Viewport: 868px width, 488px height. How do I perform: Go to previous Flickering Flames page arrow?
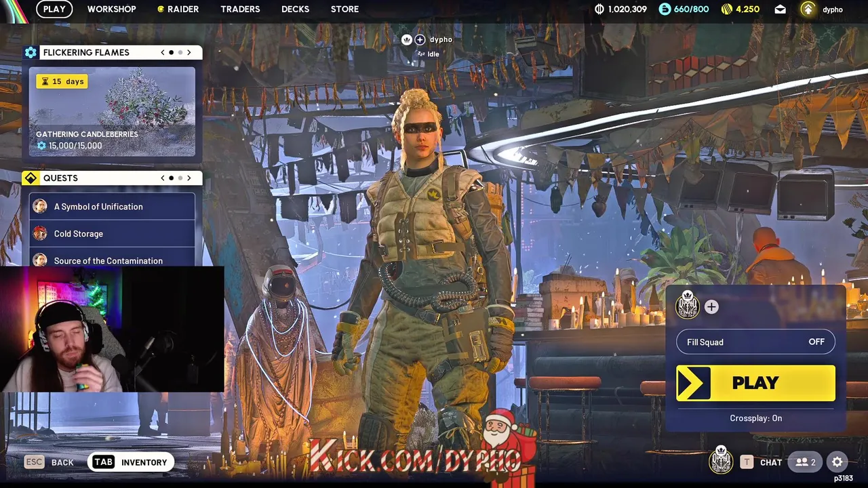click(x=163, y=52)
